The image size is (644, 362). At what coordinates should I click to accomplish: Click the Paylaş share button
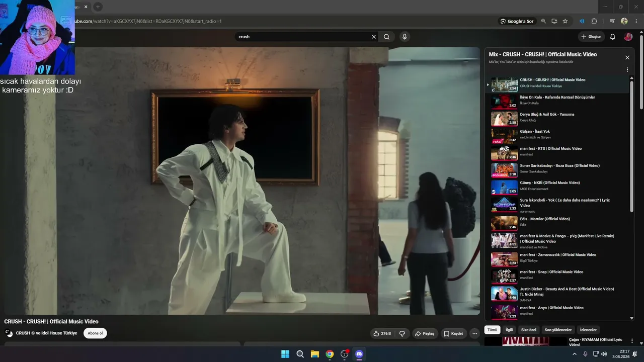424,333
